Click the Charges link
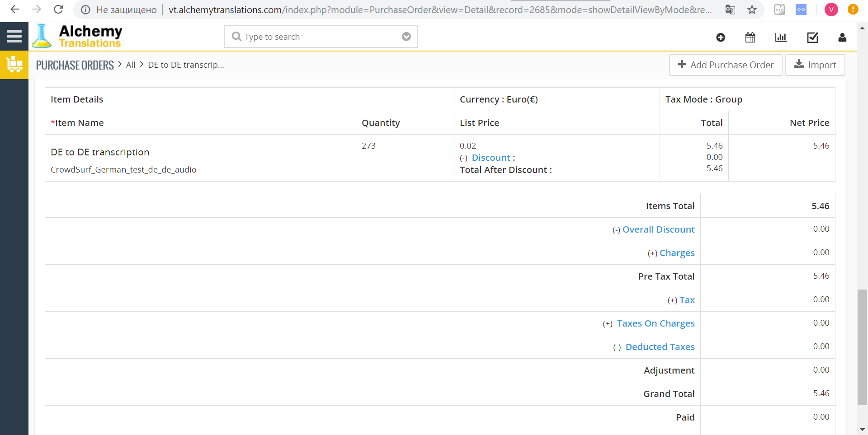 tap(677, 253)
